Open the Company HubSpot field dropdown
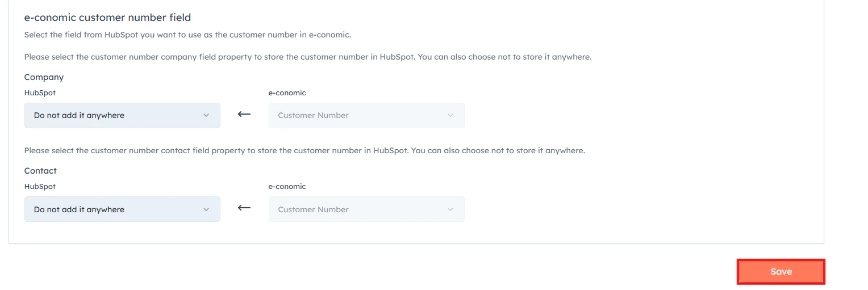Screen dimensions: 868x290 122,115
